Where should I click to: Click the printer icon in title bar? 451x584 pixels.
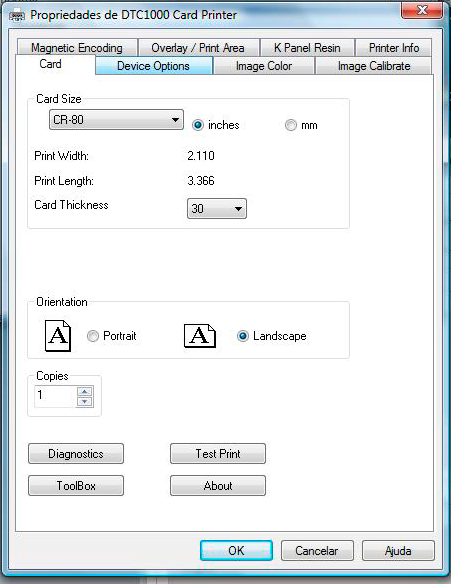[17, 15]
